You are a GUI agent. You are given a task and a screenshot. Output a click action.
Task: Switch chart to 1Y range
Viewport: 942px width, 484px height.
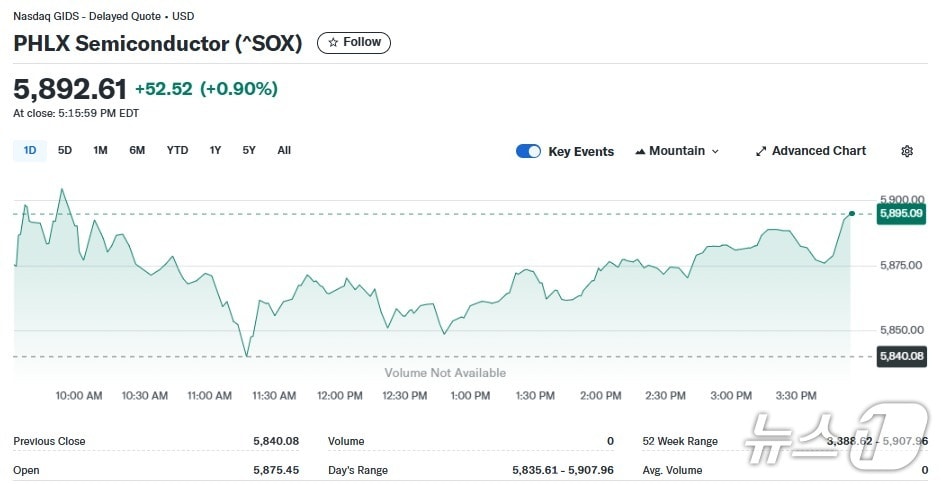(x=215, y=150)
